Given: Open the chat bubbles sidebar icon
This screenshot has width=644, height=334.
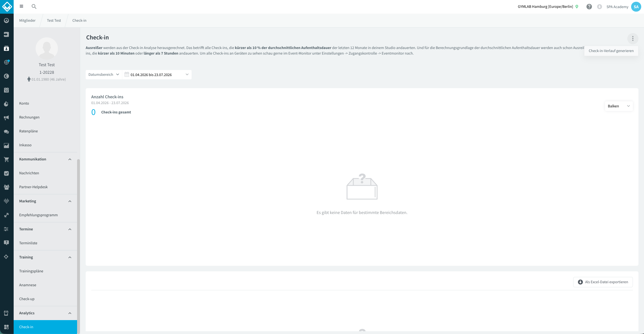Looking at the screenshot, I should tap(7, 132).
